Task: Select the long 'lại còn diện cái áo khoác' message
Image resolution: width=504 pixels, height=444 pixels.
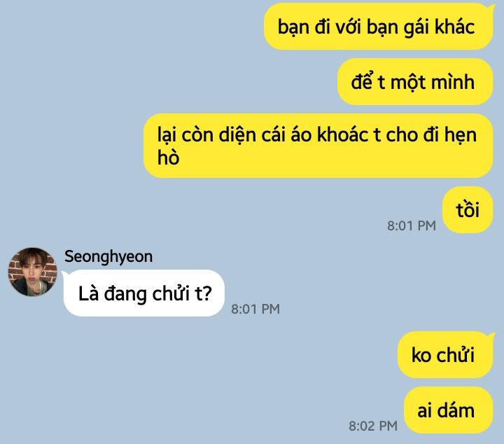Action: 318,146
